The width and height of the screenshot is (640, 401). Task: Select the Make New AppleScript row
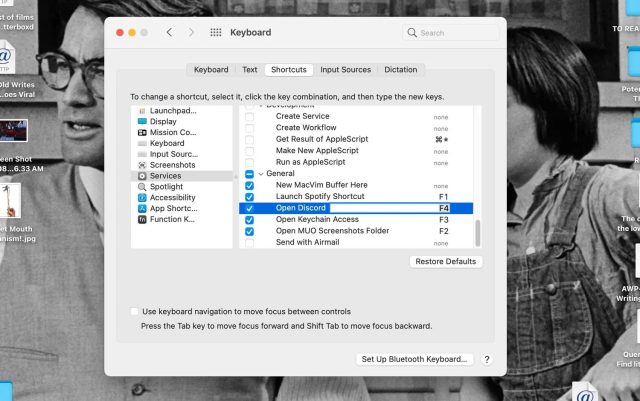[x=356, y=151]
